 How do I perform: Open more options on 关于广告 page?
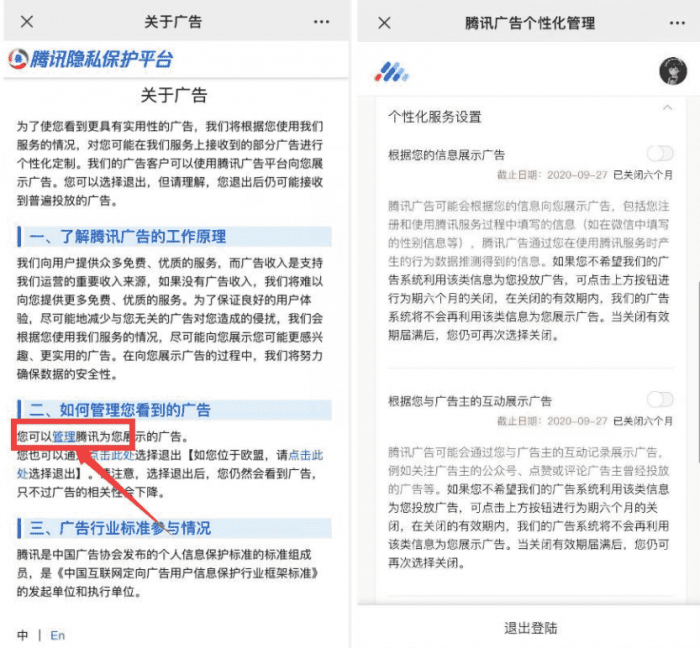coord(321,21)
